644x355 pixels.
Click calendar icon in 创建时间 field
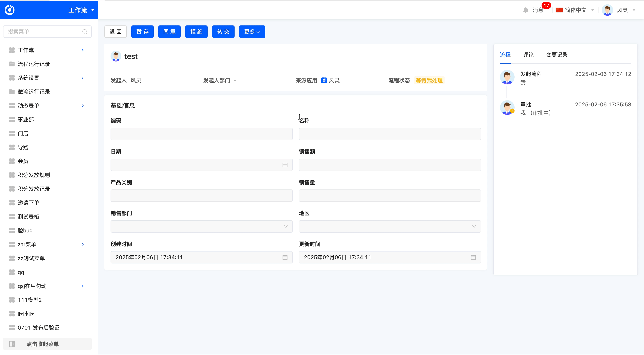(285, 257)
